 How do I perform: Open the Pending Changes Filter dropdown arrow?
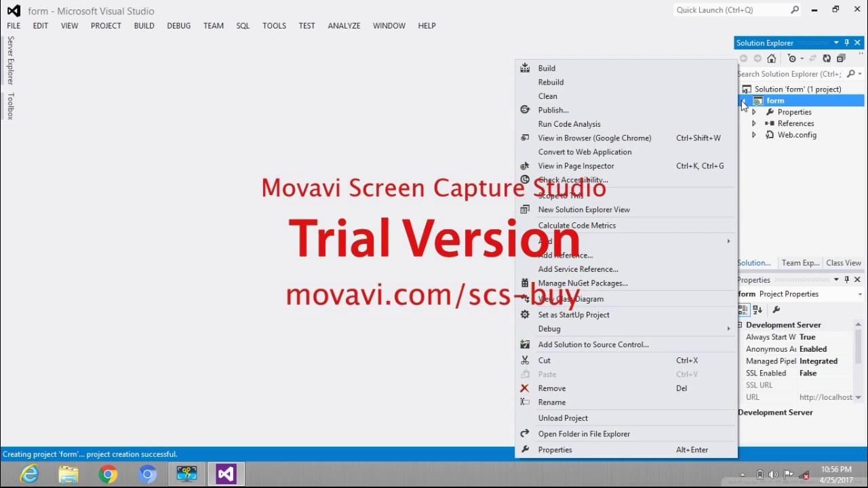801,58
